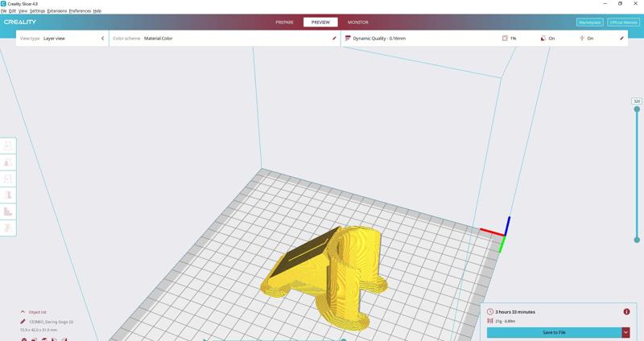Click the Official Website button

pyautogui.click(x=623, y=23)
